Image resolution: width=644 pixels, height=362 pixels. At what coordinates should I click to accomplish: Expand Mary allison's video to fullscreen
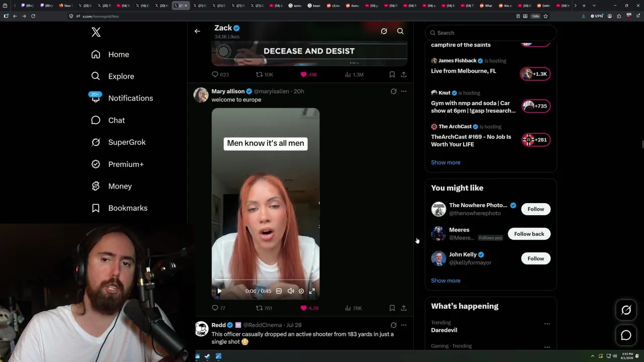[x=312, y=291]
